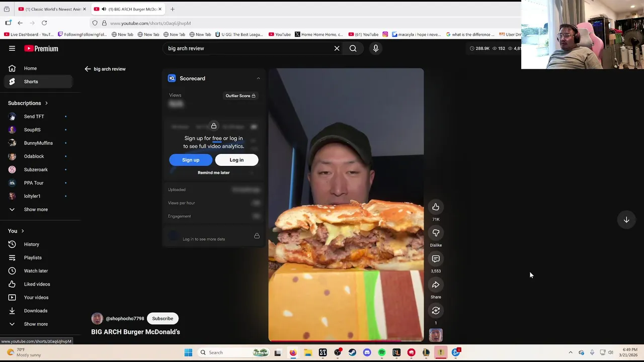Viewport: 644px width, 362px height.
Task: Go to YouTube Premium home logo
Action: click(x=41, y=48)
